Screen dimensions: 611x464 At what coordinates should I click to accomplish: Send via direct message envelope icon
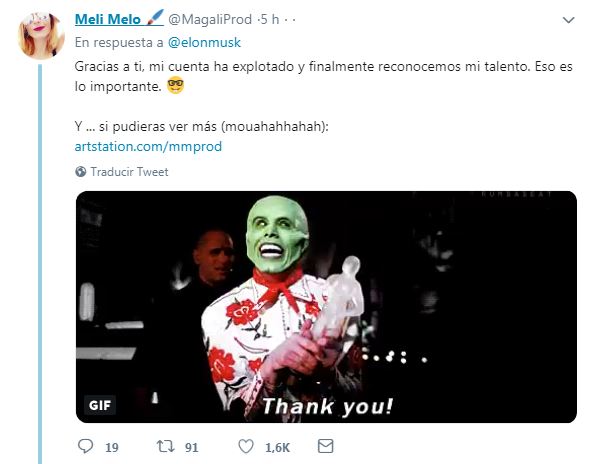click(x=325, y=446)
